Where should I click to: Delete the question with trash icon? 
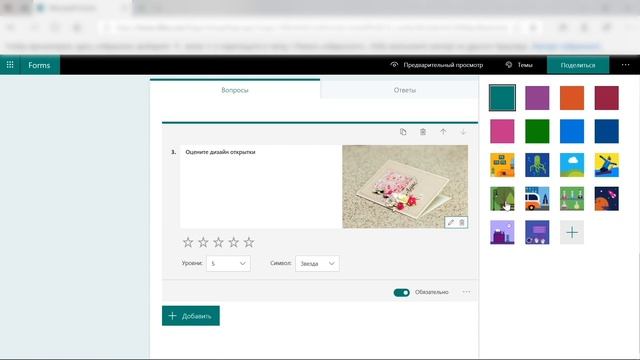pyautogui.click(x=423, y=132)
